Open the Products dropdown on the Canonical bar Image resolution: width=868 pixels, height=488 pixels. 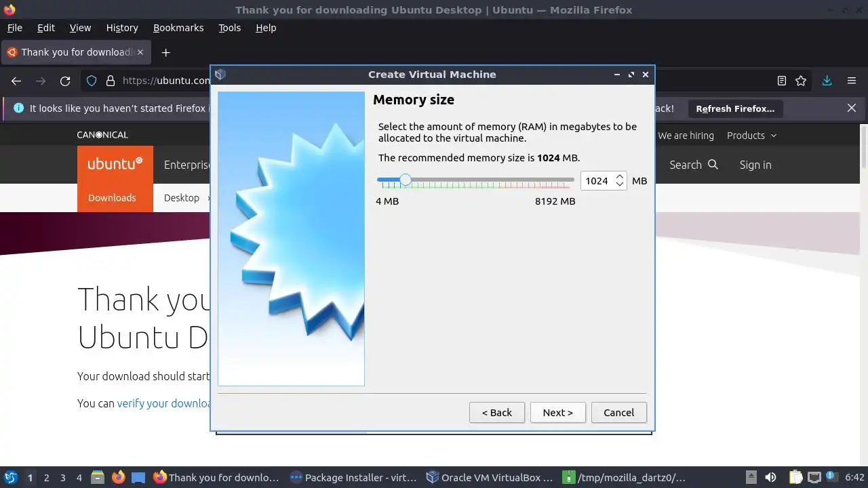click(751, 136)
